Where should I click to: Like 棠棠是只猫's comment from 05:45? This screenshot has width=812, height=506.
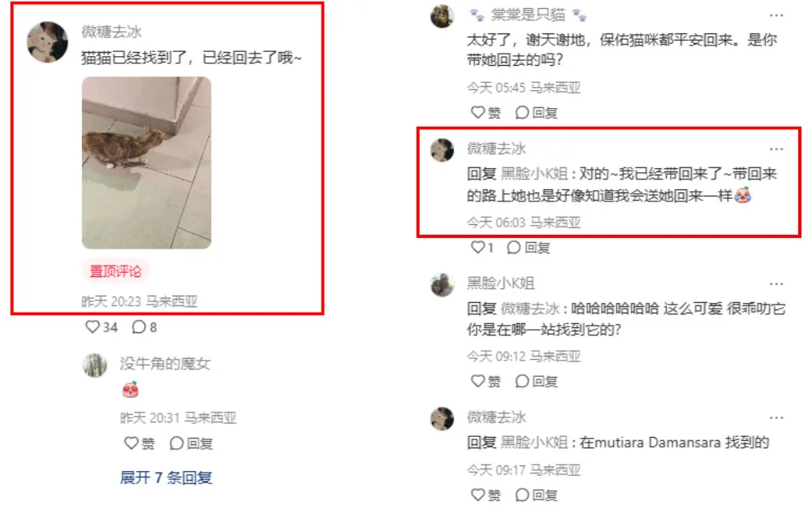(486, 112)
